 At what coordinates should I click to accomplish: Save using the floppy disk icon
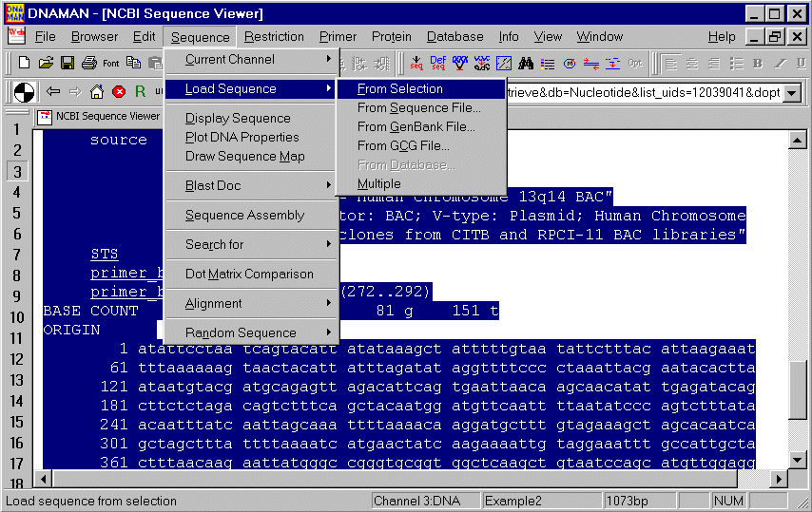point(68,63)
